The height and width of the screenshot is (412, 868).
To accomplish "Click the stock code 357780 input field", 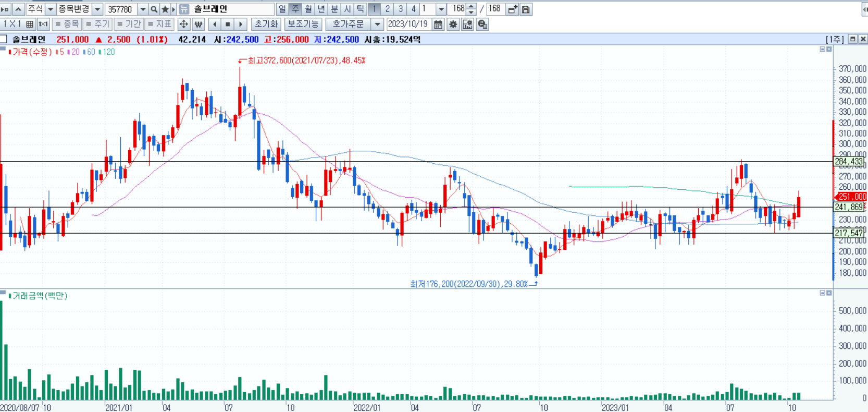I will point(121,9).
